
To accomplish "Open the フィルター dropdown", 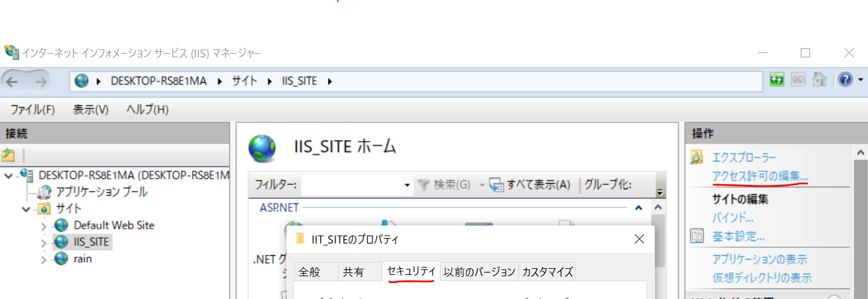I will point(407,185).
